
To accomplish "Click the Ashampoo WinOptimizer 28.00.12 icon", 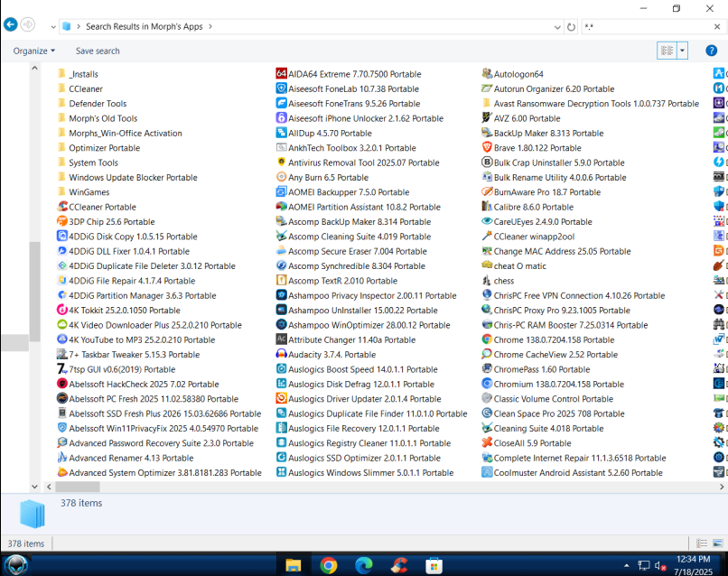I will pos(281,324).
